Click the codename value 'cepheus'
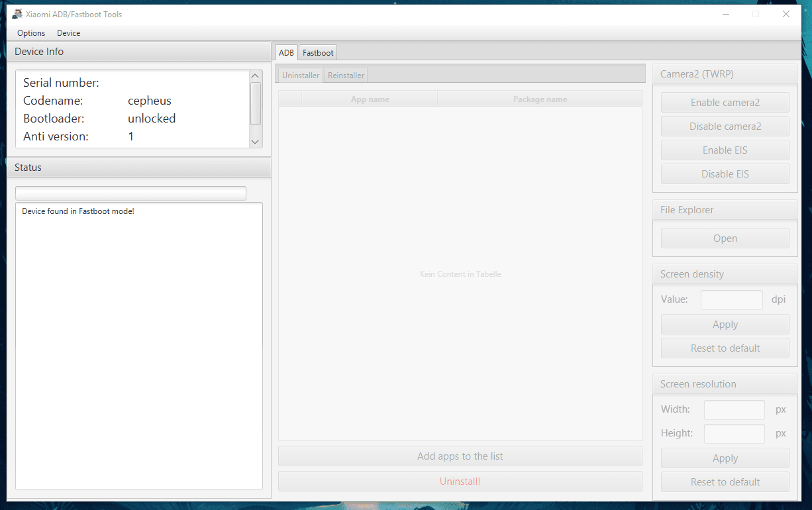Image resolution: width=812 pixels, height=510 pixels. (x=150, y=101)
